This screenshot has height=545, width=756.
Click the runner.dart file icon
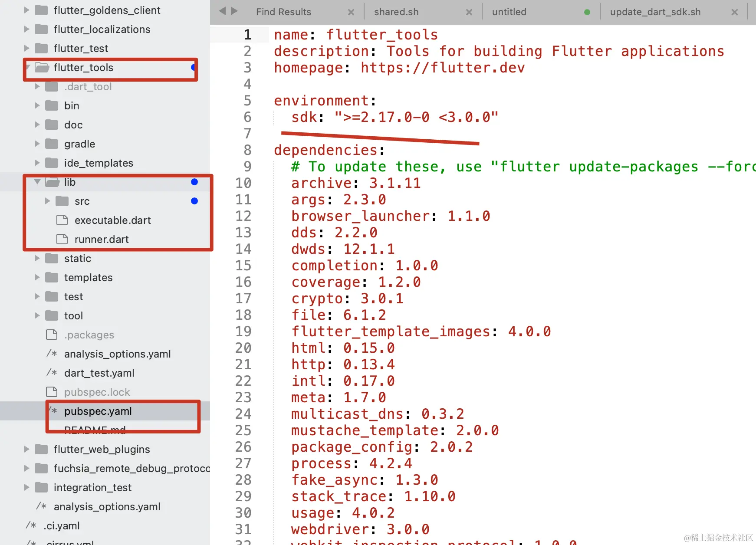[62, 239]
